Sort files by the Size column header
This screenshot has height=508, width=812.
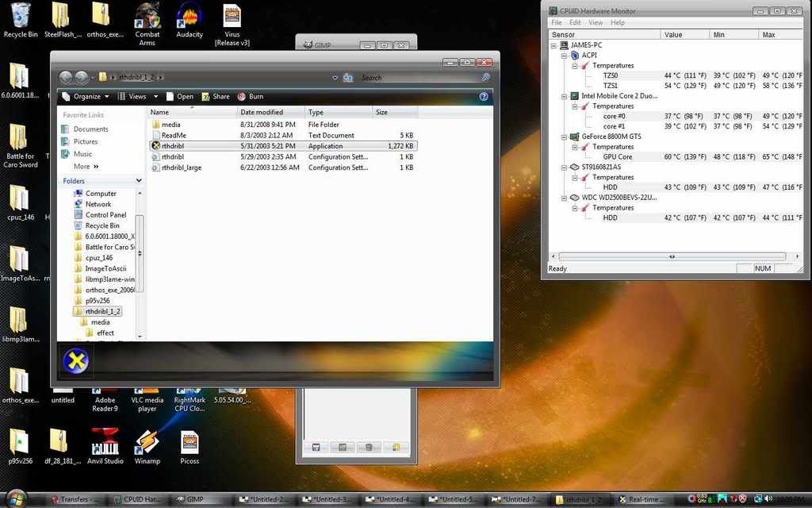click(395, 112)
